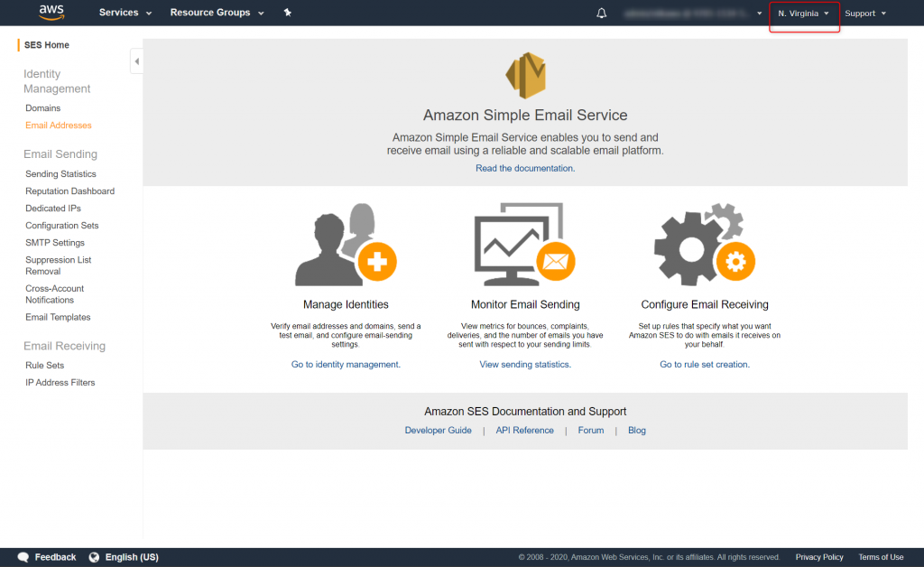Screen dimensions: 924x567
Task: Collapse the sidebar with arrow handle
Action: coord(137,61)
